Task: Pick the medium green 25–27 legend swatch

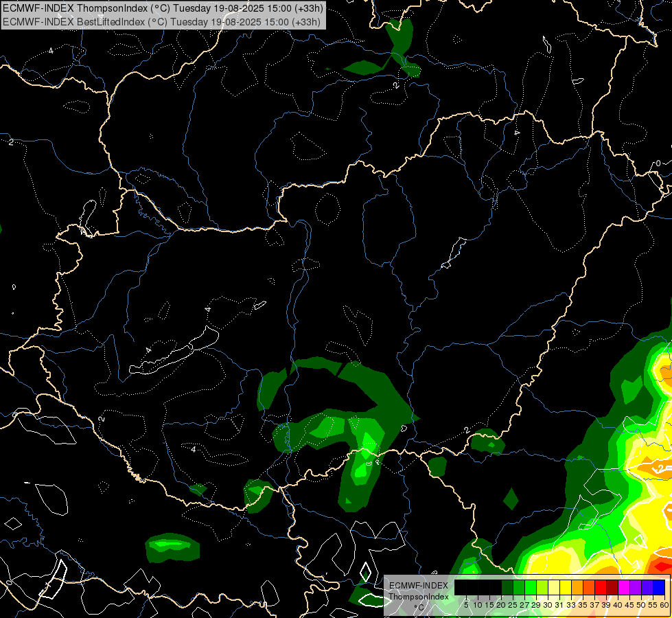Action: point(519,587)
